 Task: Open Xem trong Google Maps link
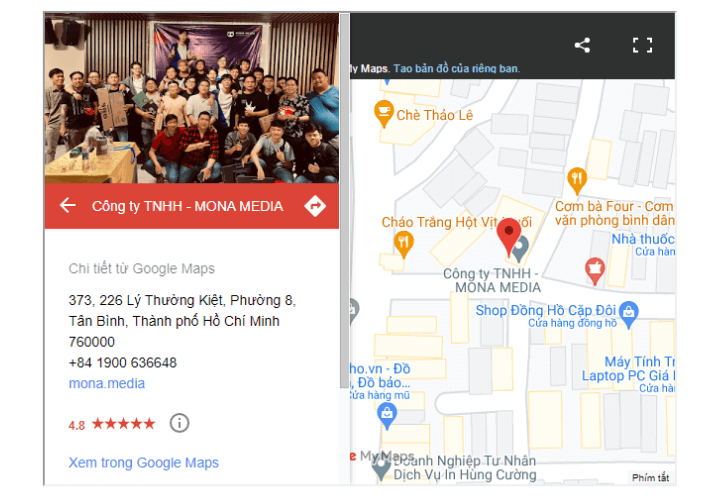pos(143,463)
